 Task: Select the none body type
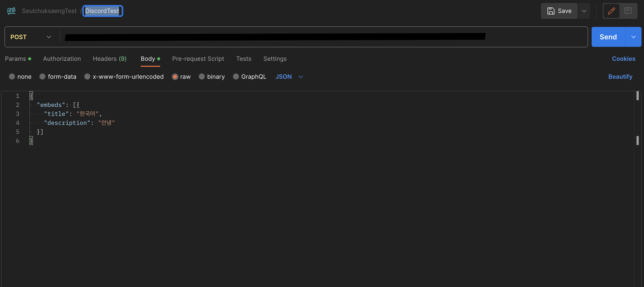12,76
